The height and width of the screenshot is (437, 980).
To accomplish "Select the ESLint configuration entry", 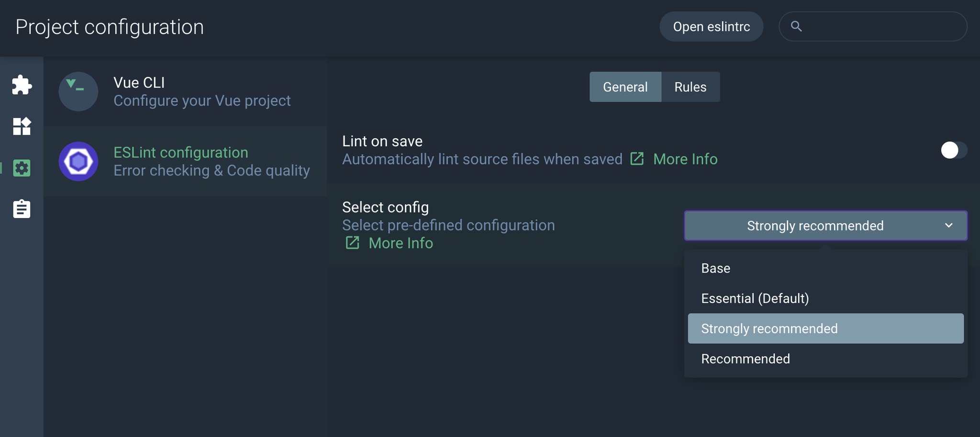I will (x=185, y=161).
